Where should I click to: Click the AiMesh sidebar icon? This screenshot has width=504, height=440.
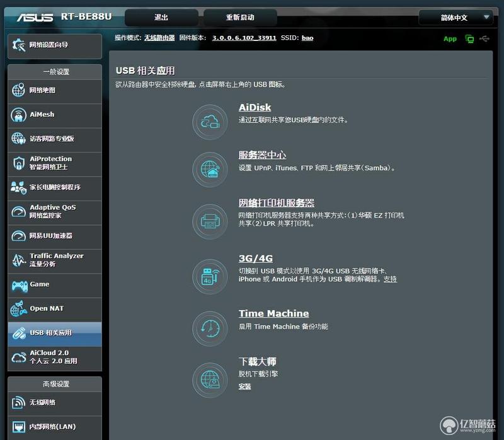18,115
